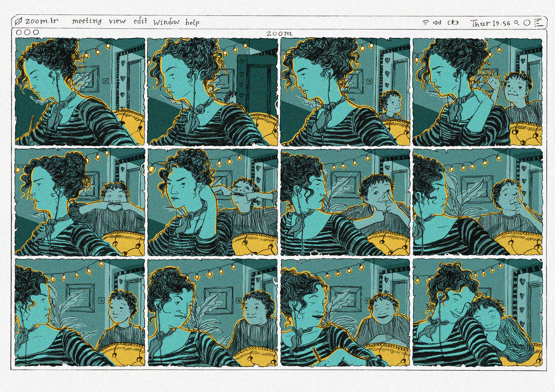Open the magnifying glass search icon
555x392 pixels.
click(x=517, y=23)
